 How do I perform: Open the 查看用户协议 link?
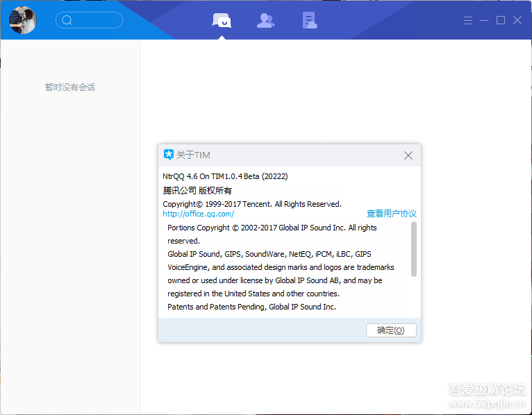pyautogui.click(x=392, y=214)
